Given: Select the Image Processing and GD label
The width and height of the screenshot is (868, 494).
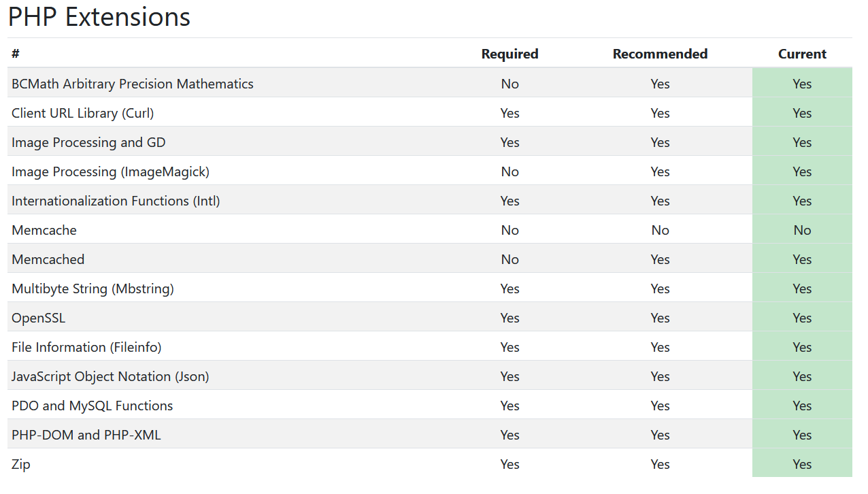Looking at the screenshot, I should [88, 142].
